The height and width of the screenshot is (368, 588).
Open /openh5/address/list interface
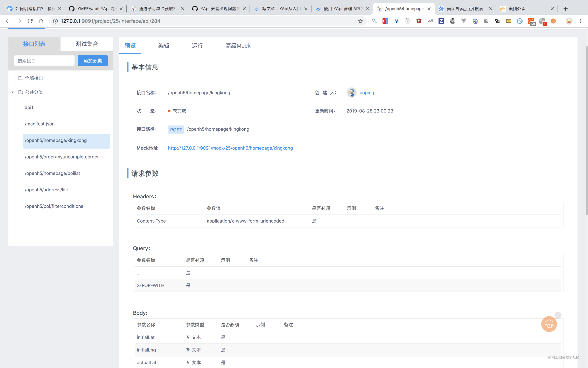[46, 190]
